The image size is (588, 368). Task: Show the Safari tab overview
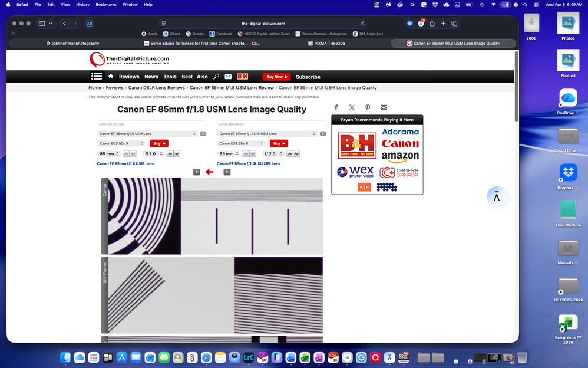[454, 23]
